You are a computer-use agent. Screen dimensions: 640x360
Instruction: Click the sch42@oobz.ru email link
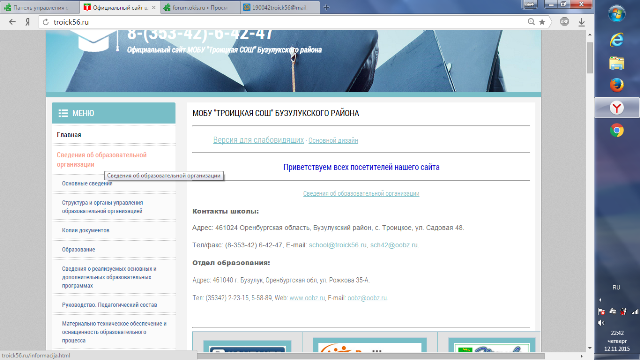(394, 245)
